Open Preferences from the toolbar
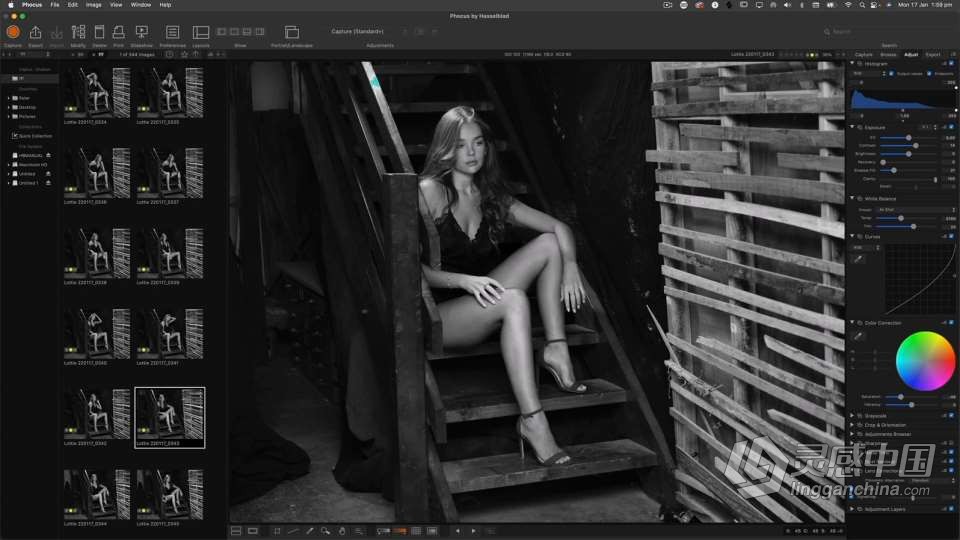Viewport: 960px width, 540px height. 172,33
